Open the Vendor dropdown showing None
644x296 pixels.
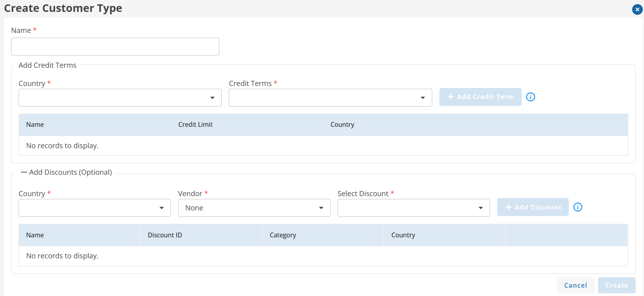254,208
